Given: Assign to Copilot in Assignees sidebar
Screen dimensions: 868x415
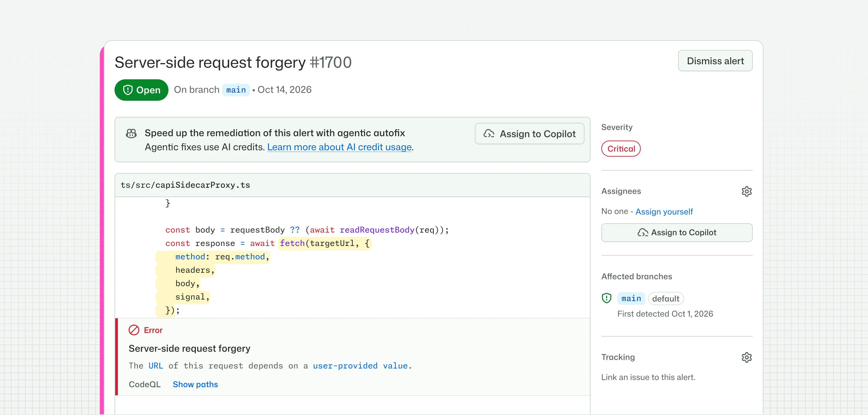Looking at the screenshot, I should pos(676,232).
